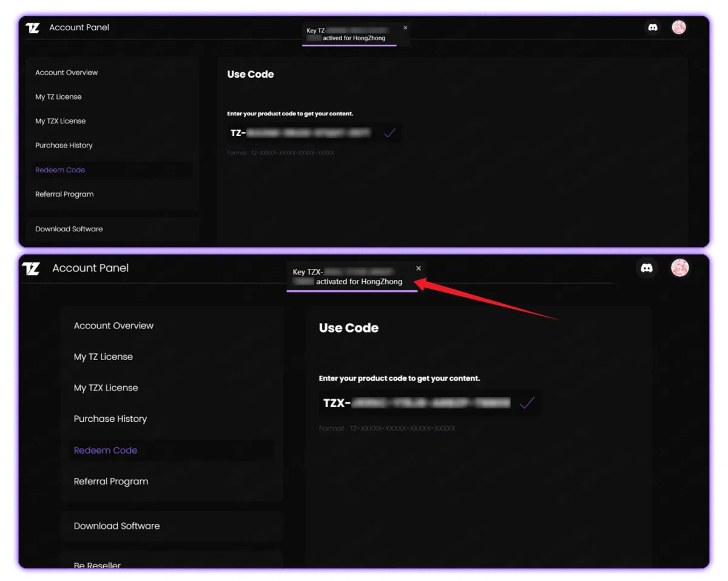Open Discord icon in the top panel header

[x=653, y=27]
